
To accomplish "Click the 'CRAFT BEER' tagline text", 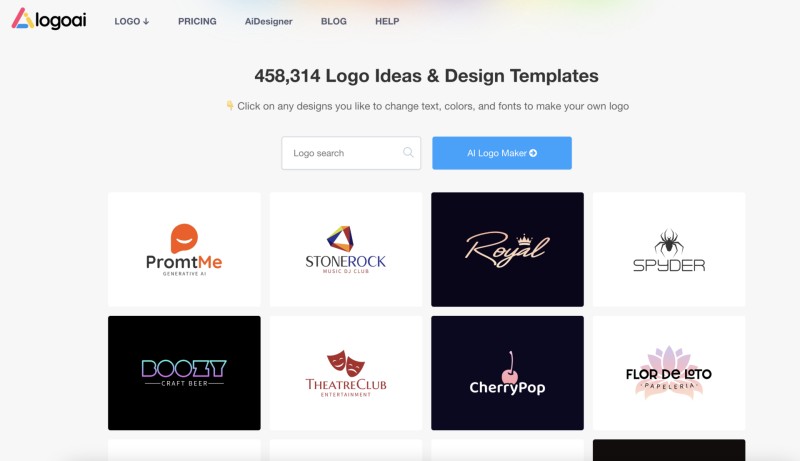I will 185,383.
